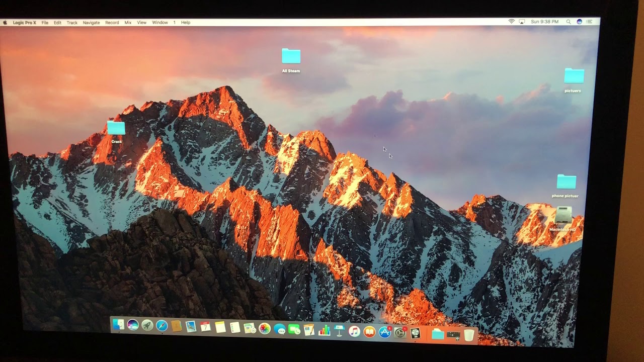Open the Record menu
The image size is (644, 362).
pos(112,23)
